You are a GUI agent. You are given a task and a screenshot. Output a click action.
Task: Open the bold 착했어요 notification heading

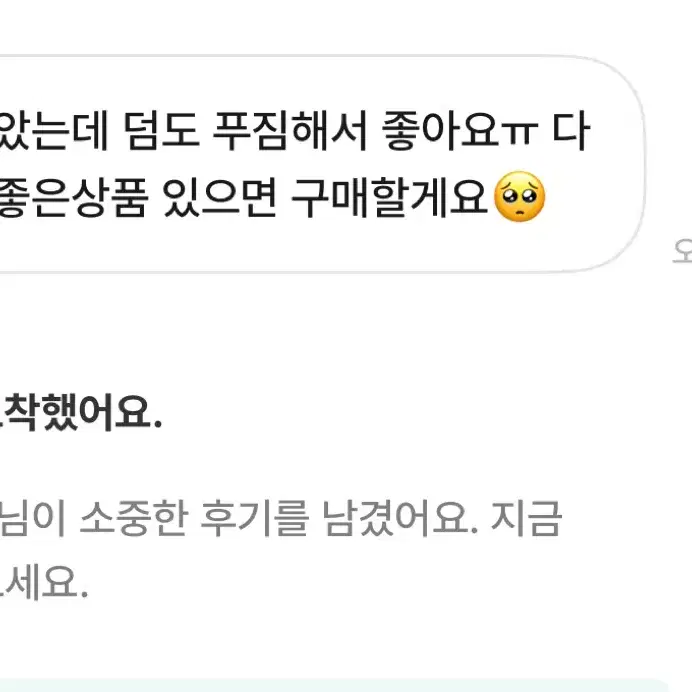[x=81, y=412]
